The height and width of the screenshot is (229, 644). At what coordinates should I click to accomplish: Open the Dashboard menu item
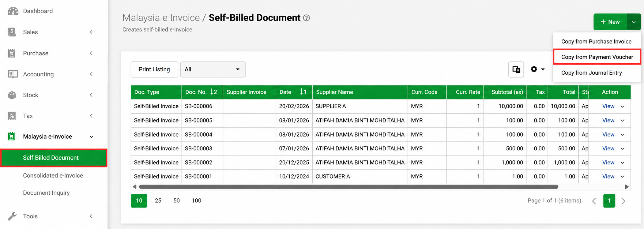tap(38, 11)
